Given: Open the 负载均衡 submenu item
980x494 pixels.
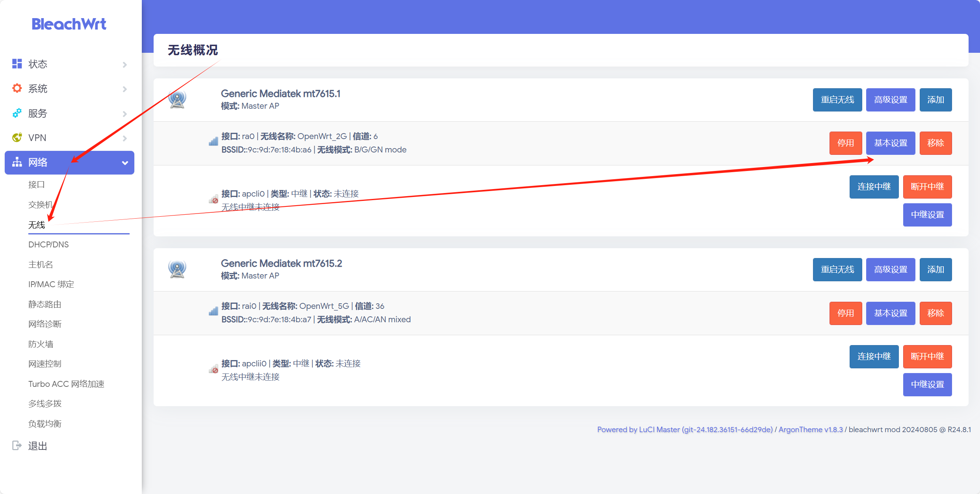Looking at the screenshot, I should 45,423.
